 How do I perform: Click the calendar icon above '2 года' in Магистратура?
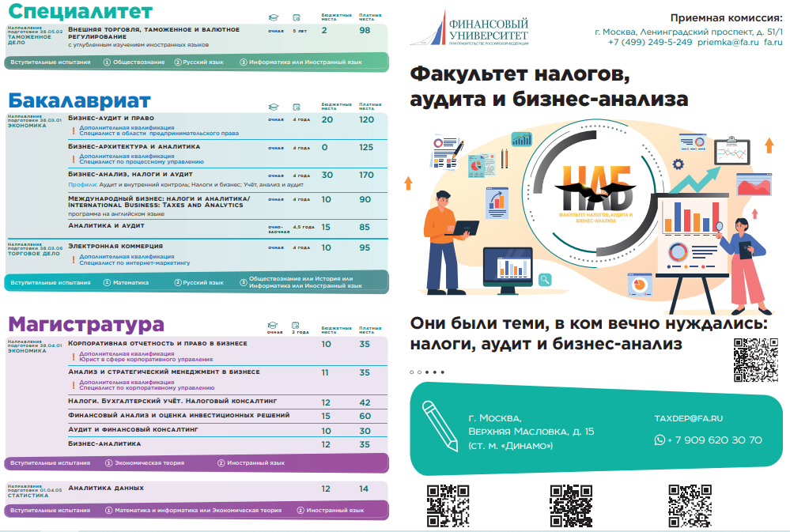point(296,325)
